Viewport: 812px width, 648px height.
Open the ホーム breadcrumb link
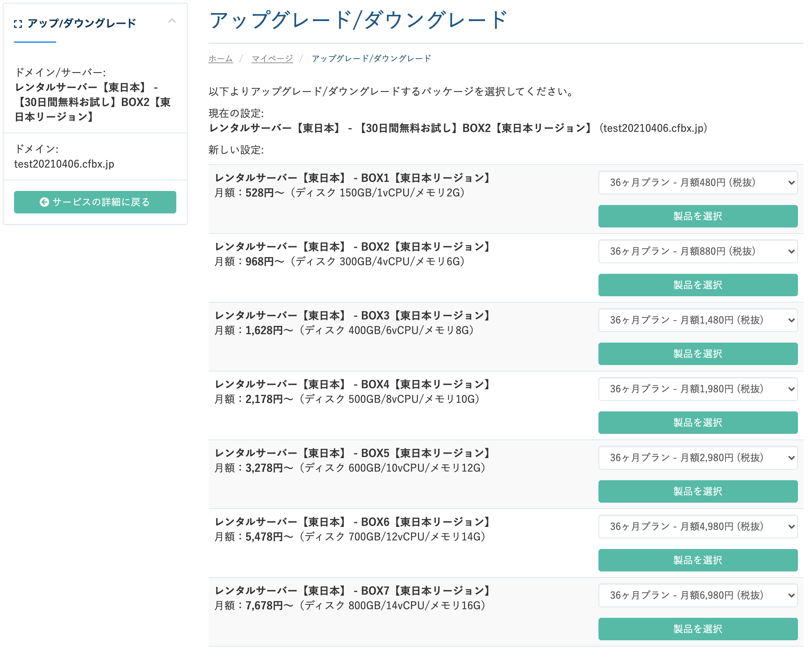[220, 59]
